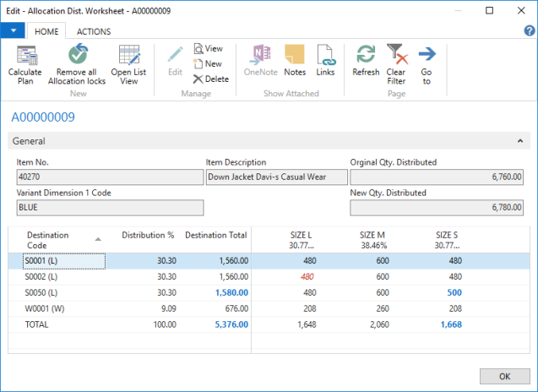Screen dimensions: 538x392
Task: Collapse the General section
Action: pos(520,142)
